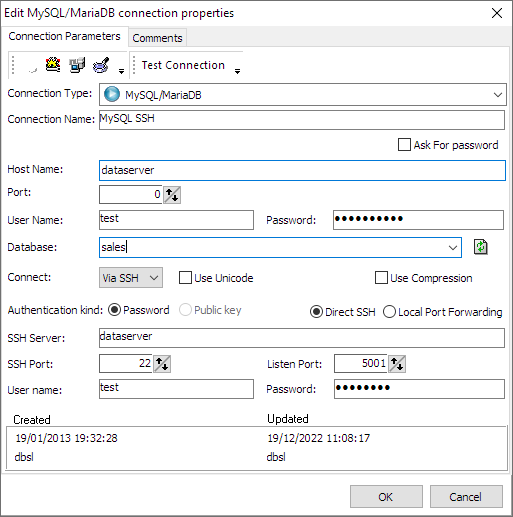Click dbsl under Created
Image resolution: width=513 pixels, height=517 pixels.
24,457
